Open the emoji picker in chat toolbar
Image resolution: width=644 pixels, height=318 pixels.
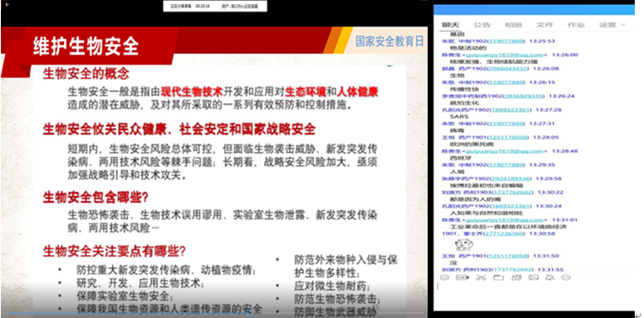[x=444, y=278]
